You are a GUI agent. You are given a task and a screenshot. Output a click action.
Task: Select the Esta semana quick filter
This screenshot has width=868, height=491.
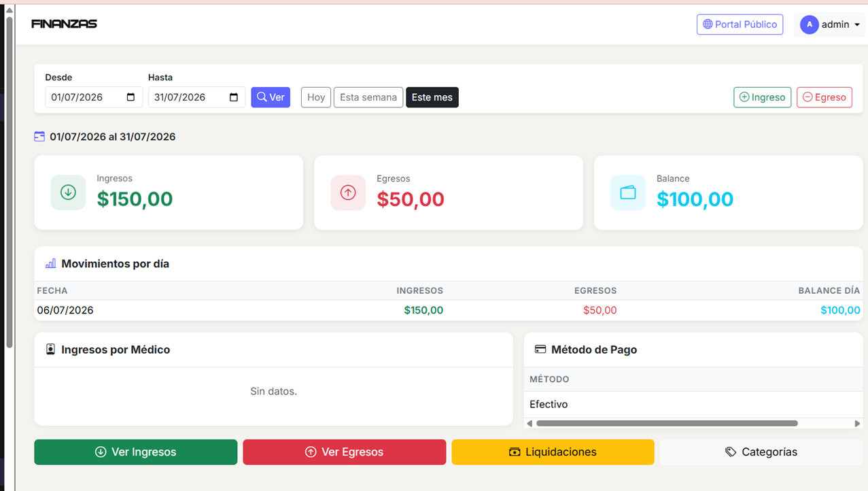[368, 97]
